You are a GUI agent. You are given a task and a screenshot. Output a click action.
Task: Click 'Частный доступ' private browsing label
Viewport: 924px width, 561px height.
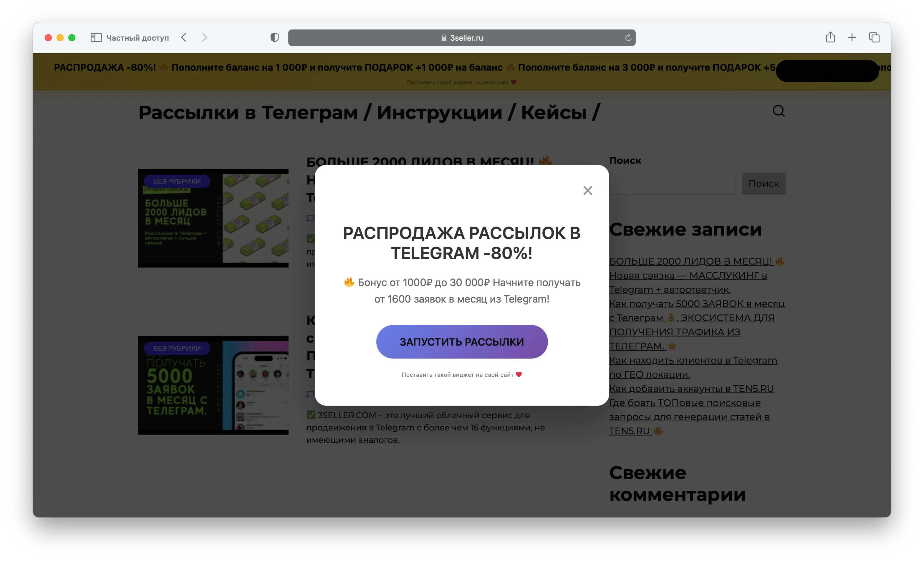click(x=138, y=37)
